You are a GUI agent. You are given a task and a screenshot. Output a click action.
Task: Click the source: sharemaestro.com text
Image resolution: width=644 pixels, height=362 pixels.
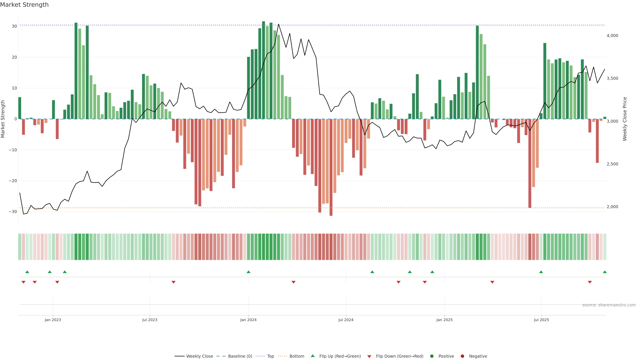pyautogui.click(x=609, y=305)
